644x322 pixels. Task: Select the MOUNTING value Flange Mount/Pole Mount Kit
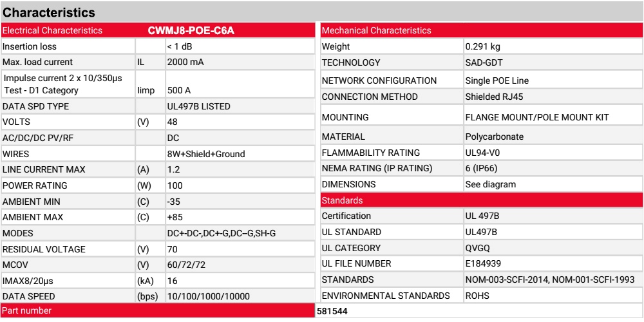(537, 117)
